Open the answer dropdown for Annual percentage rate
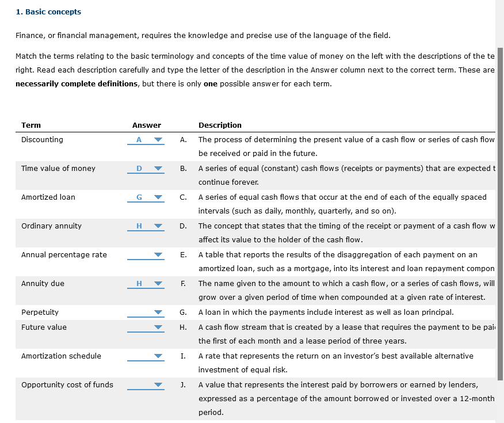This screenshot has height=423, width=504. pyautogui.click(x=158, y=254)
